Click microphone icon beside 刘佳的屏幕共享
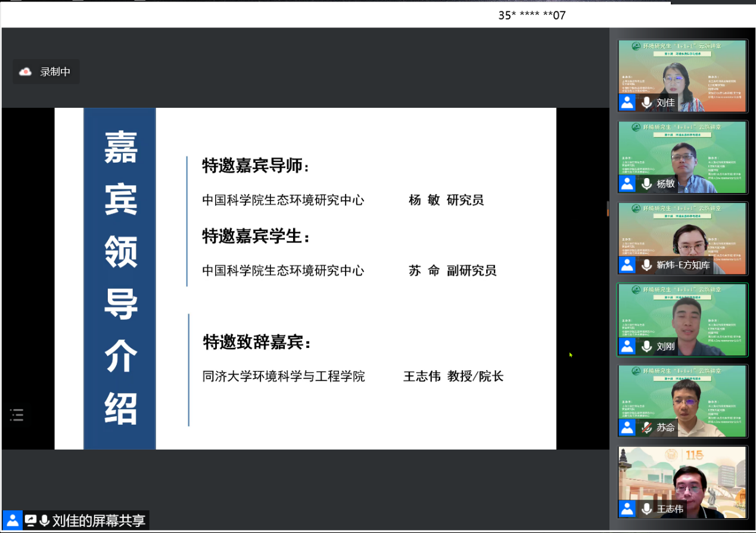Screen dimensions: 756x533 click(44, 520)
